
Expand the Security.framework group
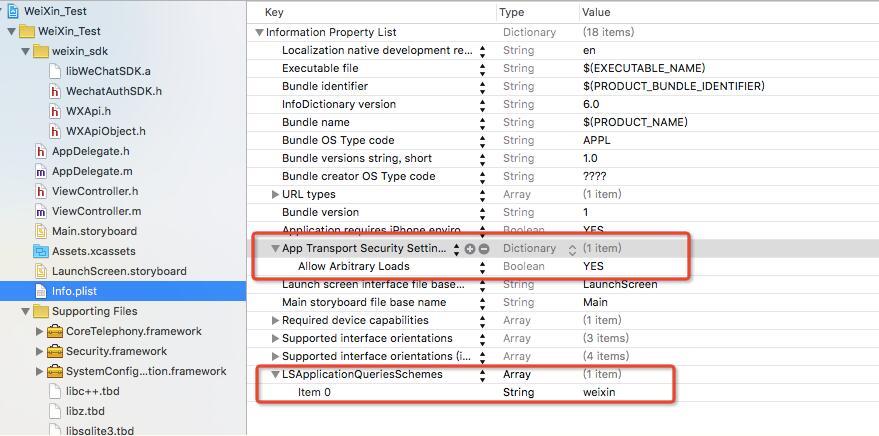click(x=40, y=351)
